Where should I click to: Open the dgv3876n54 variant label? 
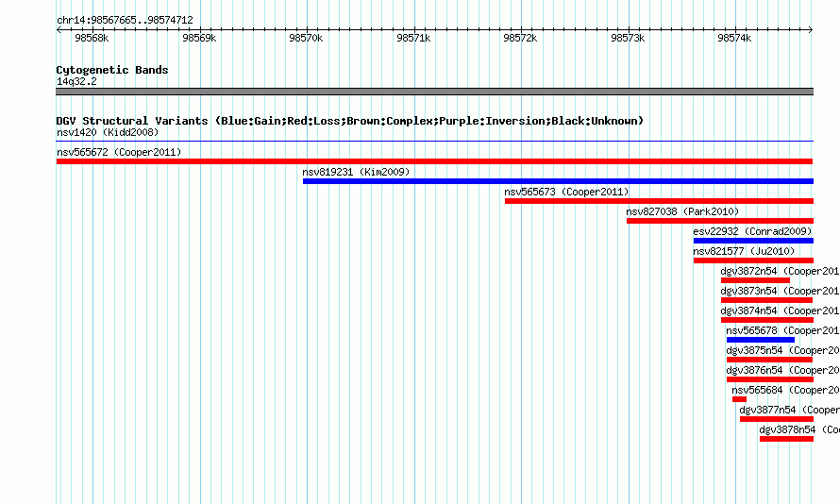(782, 370)
